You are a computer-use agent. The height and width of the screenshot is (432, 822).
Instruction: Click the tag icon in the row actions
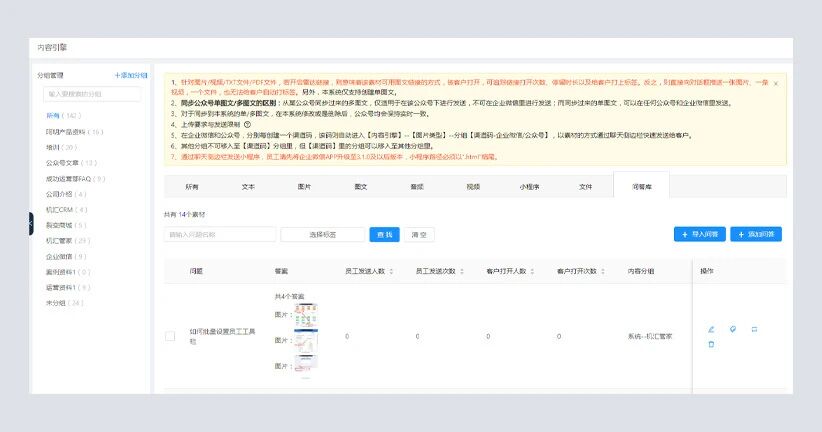point(732,329)
